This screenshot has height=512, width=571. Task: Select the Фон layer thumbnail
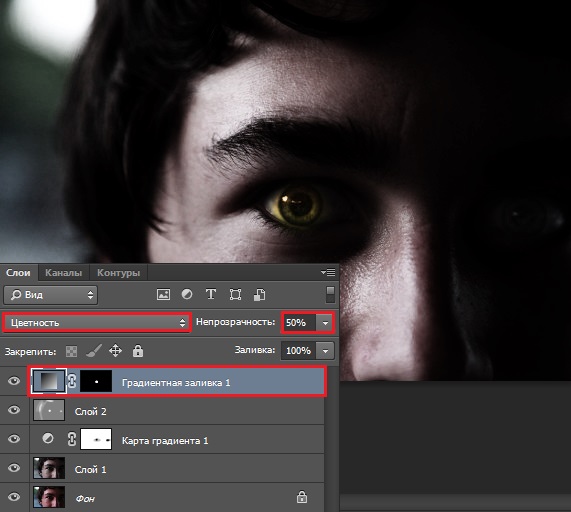[x=49, y=497]
